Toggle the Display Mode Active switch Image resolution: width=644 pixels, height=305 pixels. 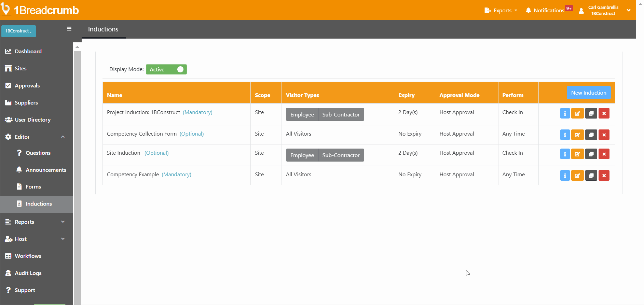[166, 69]
